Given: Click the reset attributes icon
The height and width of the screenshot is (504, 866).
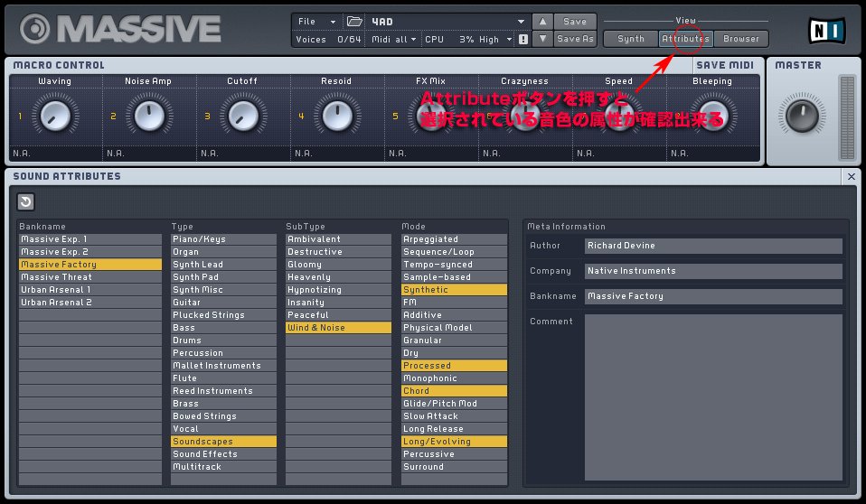Looking at the screenshot, I should tap(25, 201).
